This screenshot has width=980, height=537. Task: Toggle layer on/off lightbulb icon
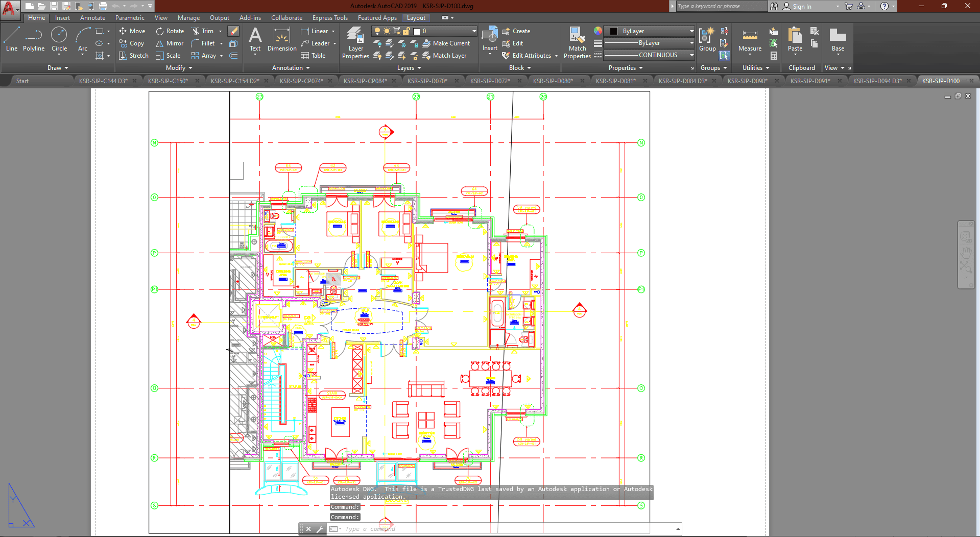pyautogui.click(x=377, y=31)
